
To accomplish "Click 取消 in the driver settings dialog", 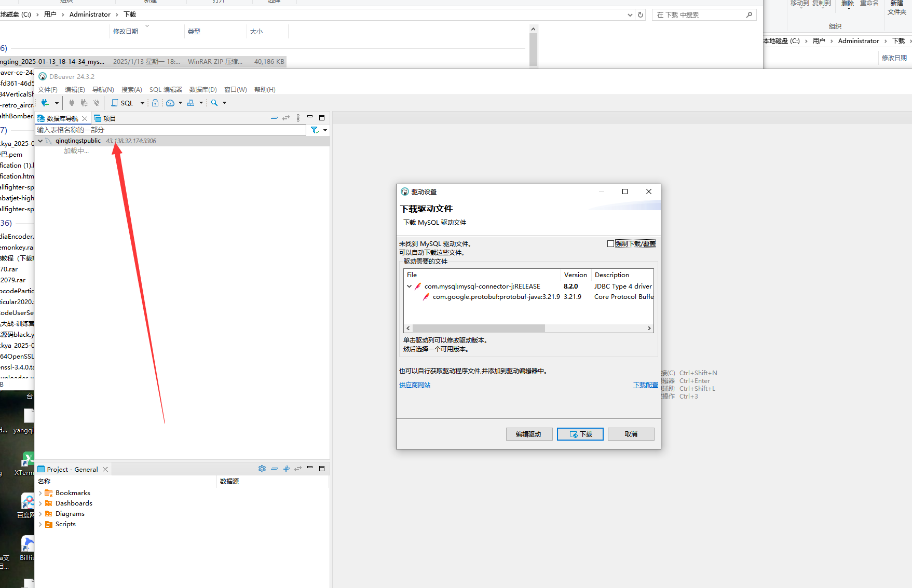I will tap(631, 434).
